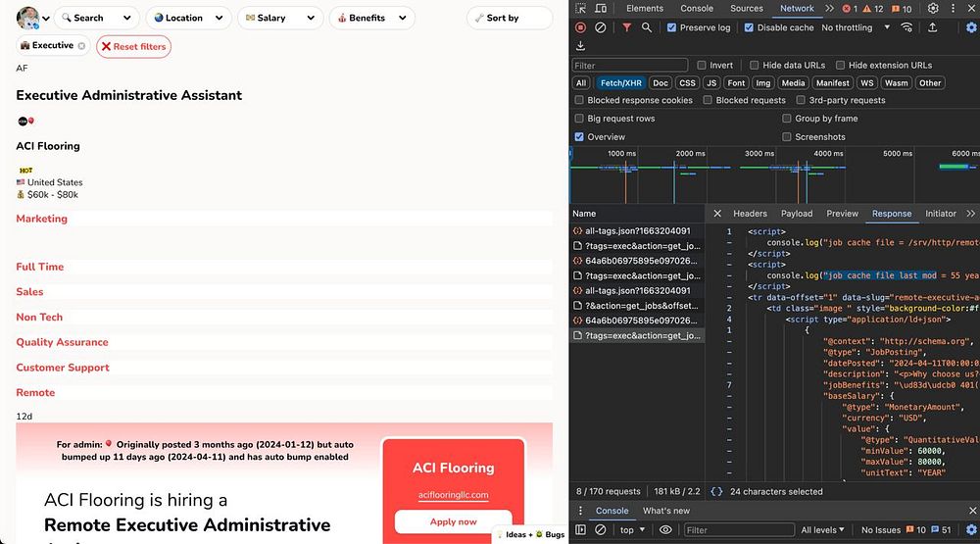Open the network search magnifier
The width and height of the screenshot is (980, 544).
646,27
